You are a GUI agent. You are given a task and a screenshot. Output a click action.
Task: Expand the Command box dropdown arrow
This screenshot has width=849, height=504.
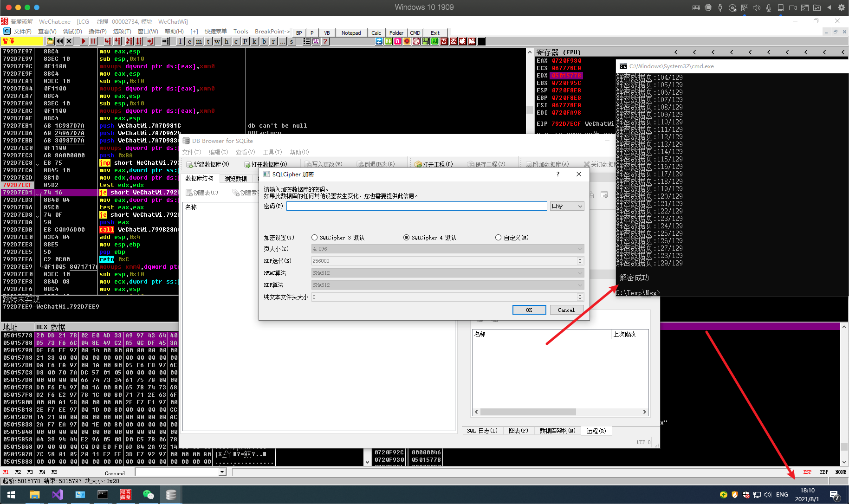coord(222,472)
